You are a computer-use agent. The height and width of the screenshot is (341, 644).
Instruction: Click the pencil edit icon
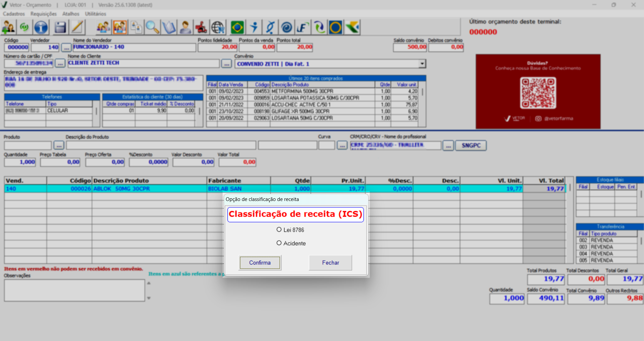point(77,27)
